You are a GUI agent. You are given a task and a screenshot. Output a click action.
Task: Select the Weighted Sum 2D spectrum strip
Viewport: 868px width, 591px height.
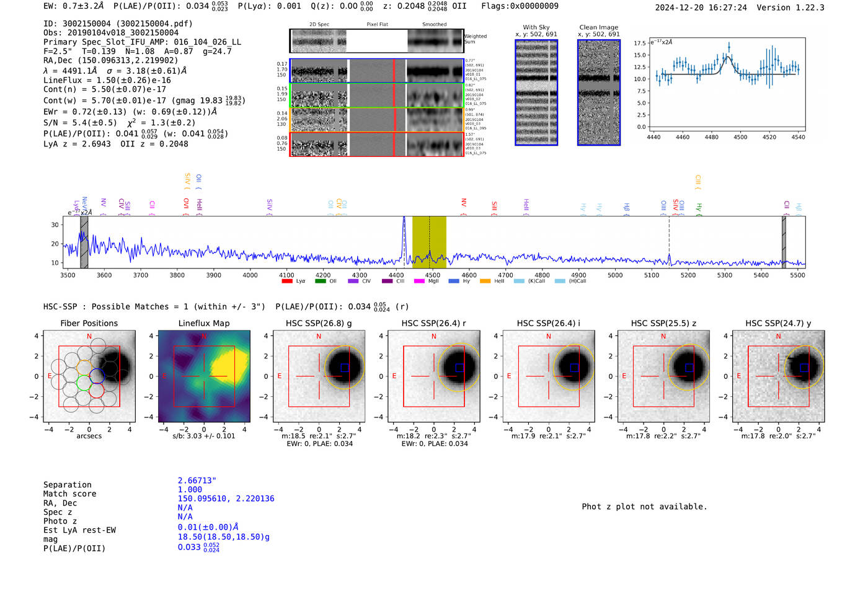click(377, 41)
